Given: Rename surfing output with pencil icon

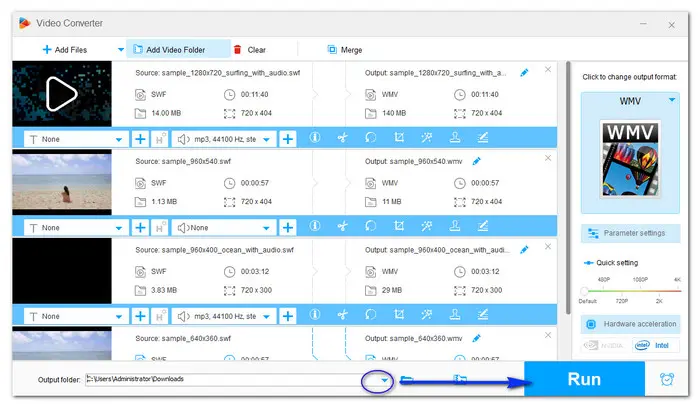Looking at the screenshot, I should coord(524,73).
